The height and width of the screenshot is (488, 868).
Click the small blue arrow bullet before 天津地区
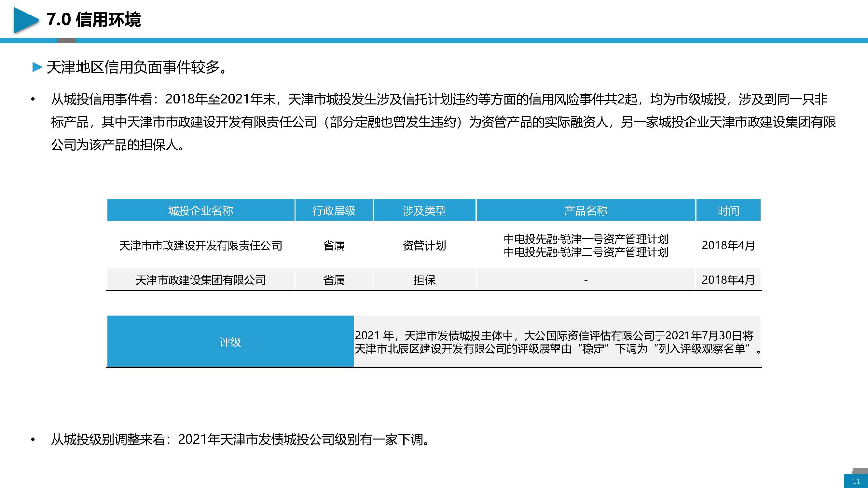tap(37, 67)
